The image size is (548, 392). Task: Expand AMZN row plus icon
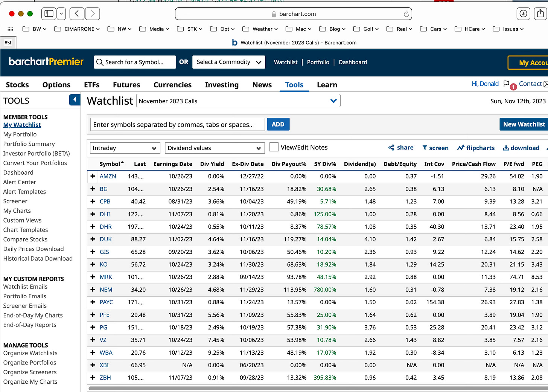[x=93, y=176]
